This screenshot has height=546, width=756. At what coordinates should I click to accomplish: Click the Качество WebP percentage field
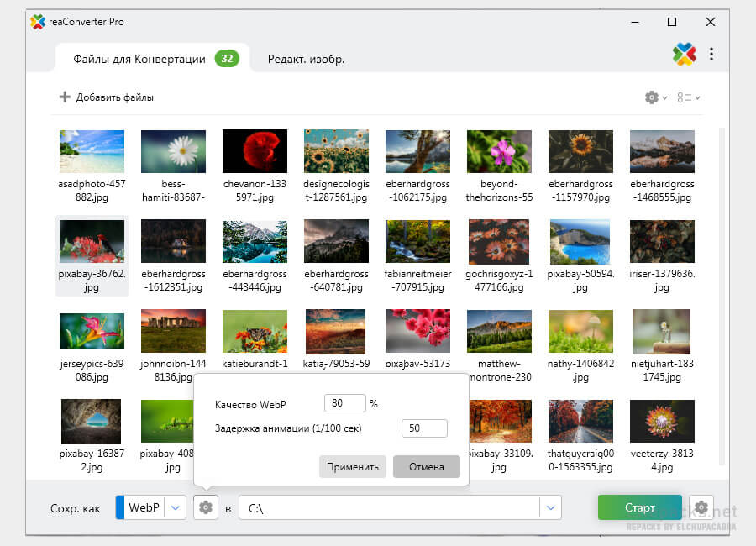tap(344, 403)
